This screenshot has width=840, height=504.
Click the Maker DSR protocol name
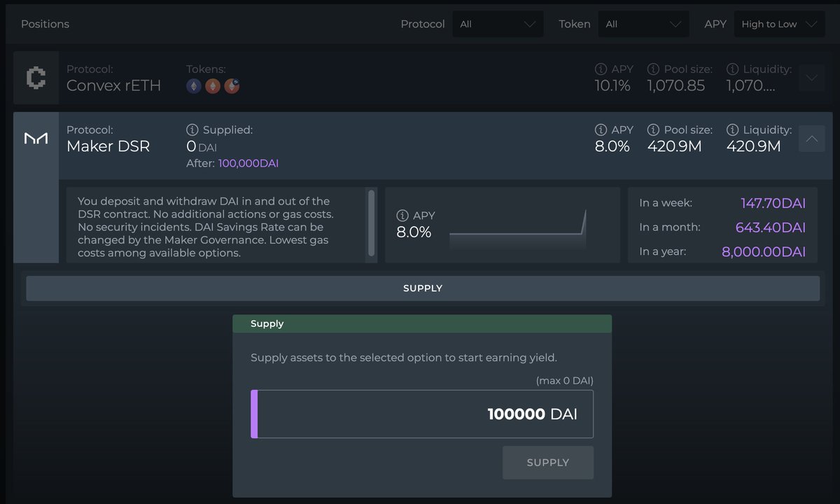(x=108, y=146)
